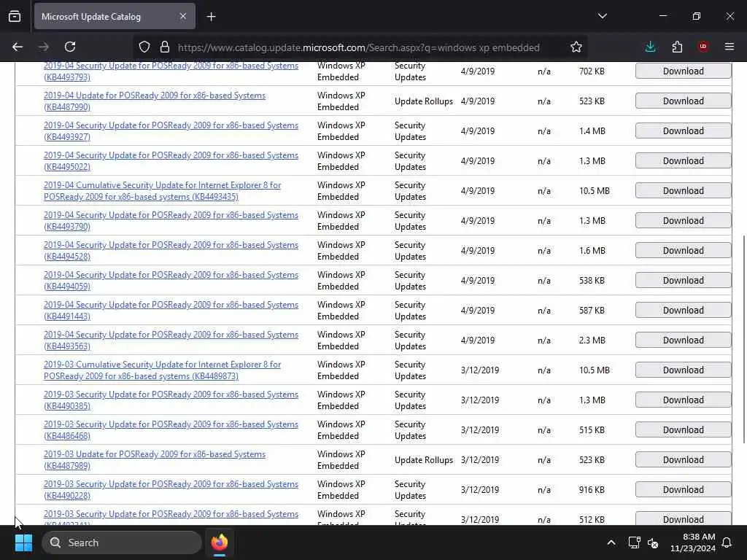Open network status tray icon
Viewport: 747px width, 560px height.
pos(634,542)
